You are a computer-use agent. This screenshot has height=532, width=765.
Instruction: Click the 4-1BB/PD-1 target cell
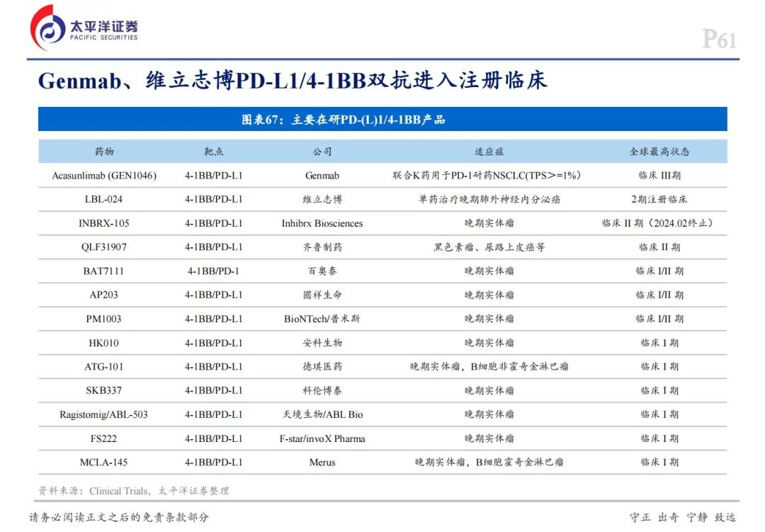(214, 271)
